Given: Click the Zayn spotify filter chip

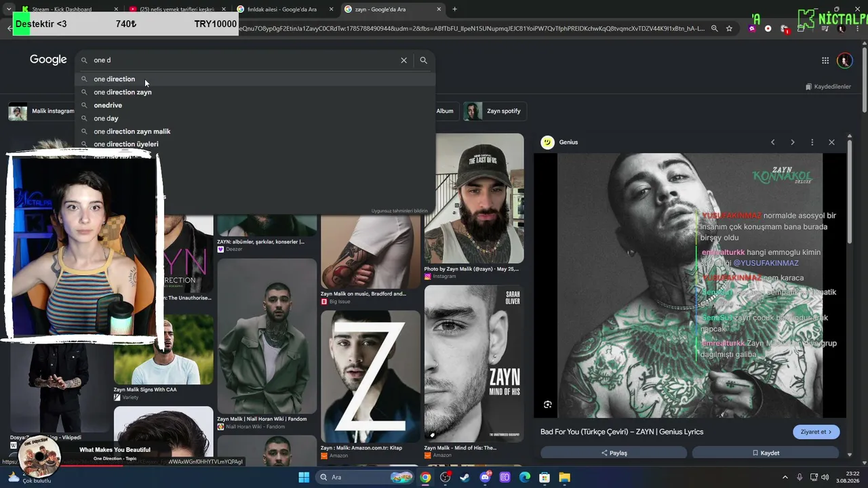Looking at the screenshot, I should tap(495, 111).
